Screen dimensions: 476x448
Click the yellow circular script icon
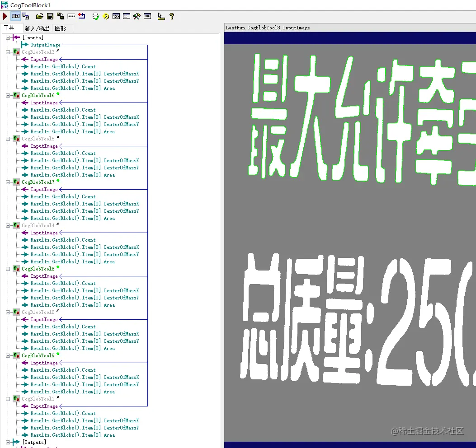pyautogui.click(x=106, y=16)
